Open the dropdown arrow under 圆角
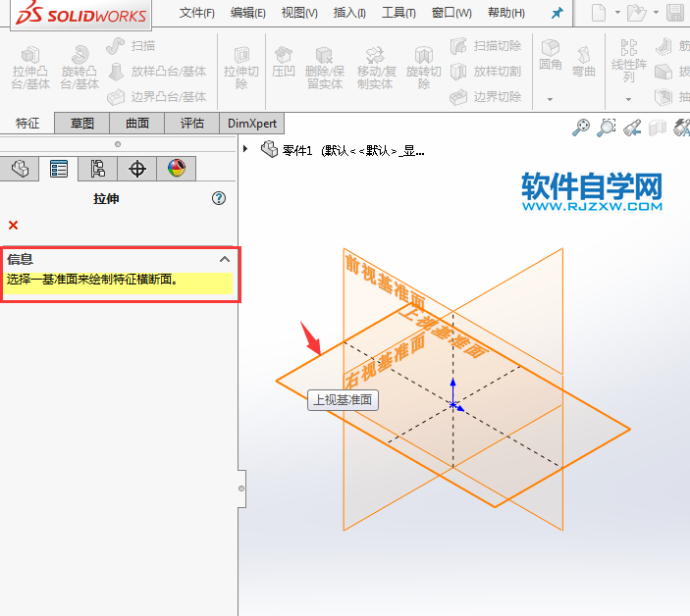Viewport: 690px width, 616px height. pyautogui.click(x=550, y=99)
